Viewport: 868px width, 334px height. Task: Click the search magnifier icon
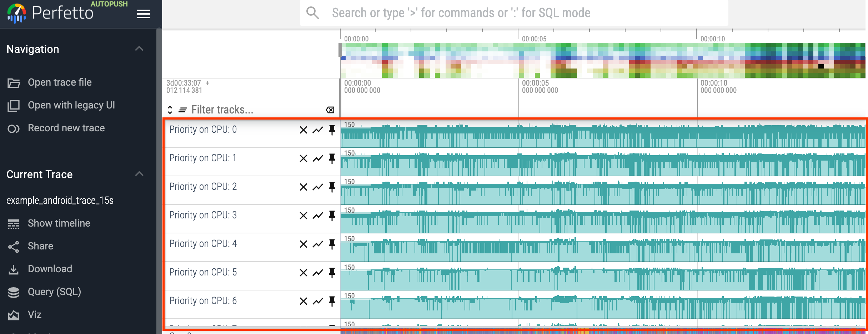312,13
